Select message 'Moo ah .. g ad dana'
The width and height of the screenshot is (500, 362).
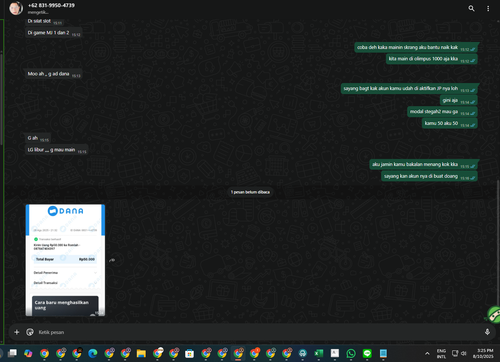pos(54,74)
